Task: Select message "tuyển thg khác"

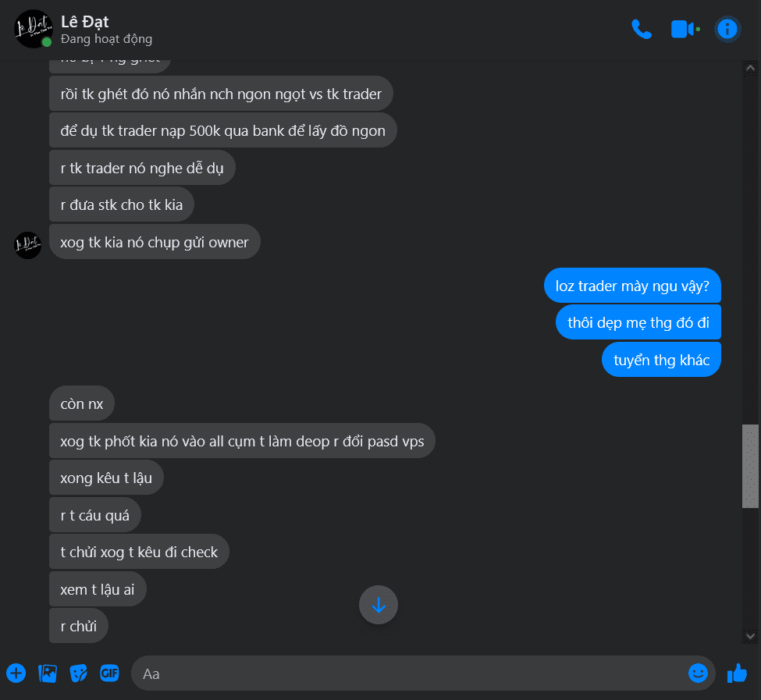Action: [x=661, y=360]
